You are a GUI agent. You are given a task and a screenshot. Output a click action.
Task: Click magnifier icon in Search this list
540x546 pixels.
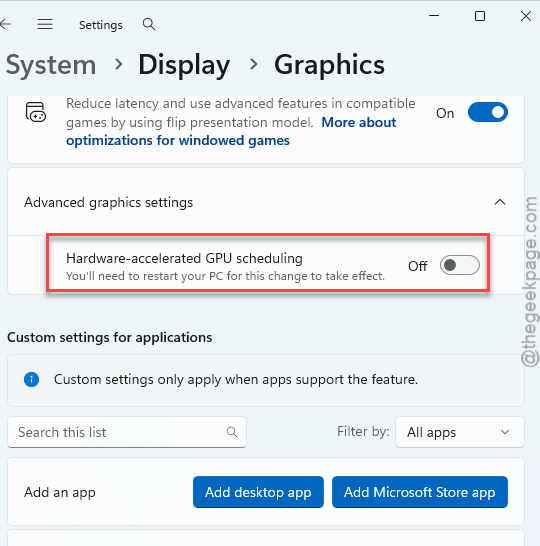pos(232,432)
